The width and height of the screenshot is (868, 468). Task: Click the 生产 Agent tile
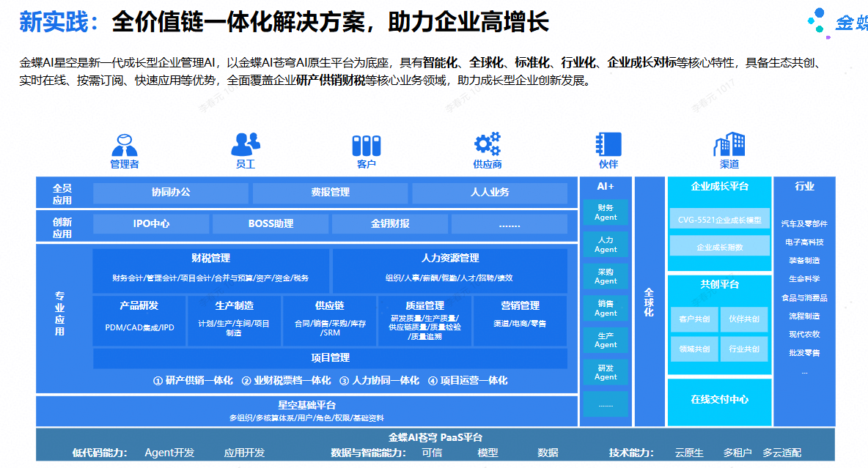(606, 340)
